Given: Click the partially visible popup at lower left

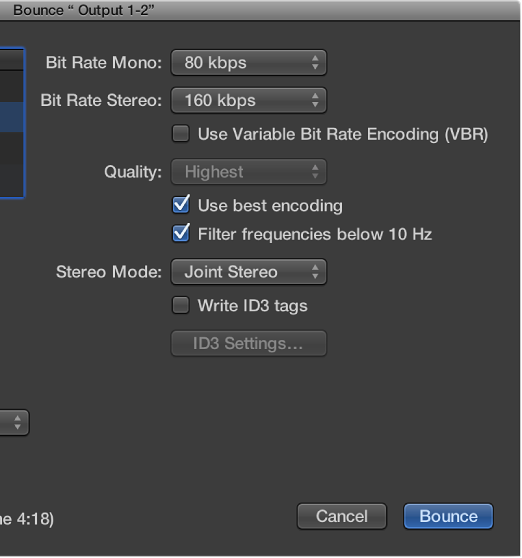Looking at the screenshot, I should tap(14, 423).
